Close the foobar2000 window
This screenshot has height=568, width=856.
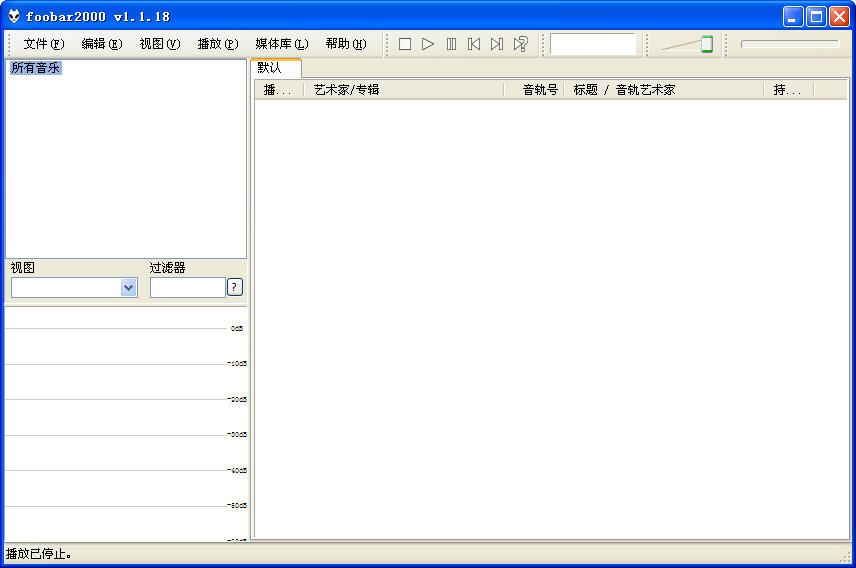[x=840, y=17]
